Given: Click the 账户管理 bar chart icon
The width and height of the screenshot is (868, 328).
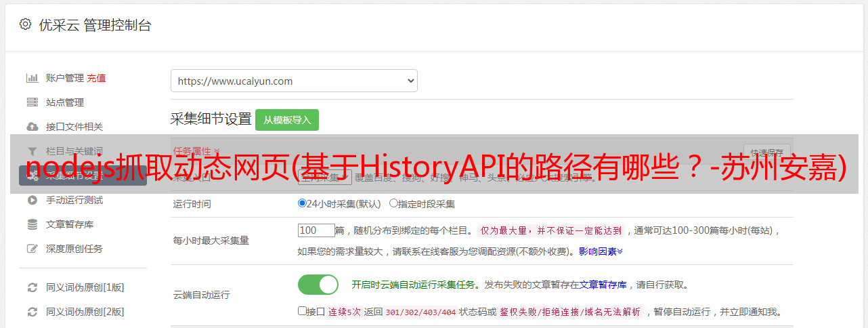Looking at the screenshot, I should tap(32, 78).
